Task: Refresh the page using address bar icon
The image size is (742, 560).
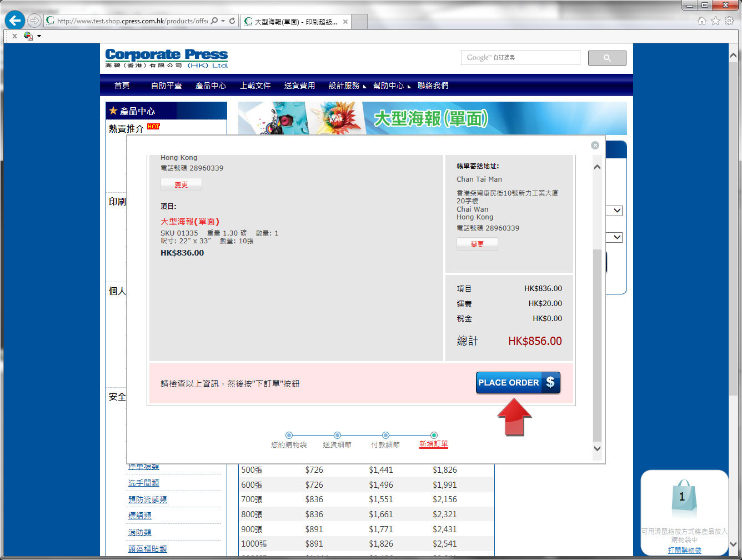Action: (232, 21)
